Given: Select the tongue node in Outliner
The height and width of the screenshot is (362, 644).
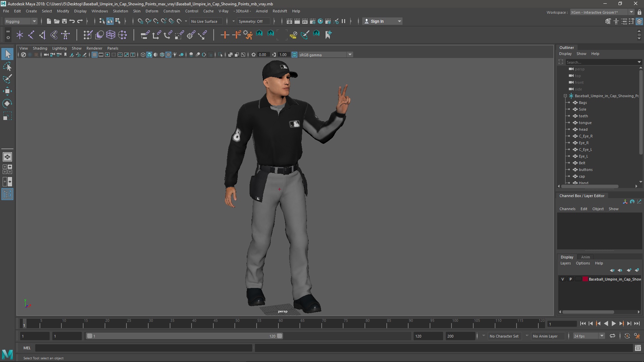Looking at the screenshot, I should (585, 123).
